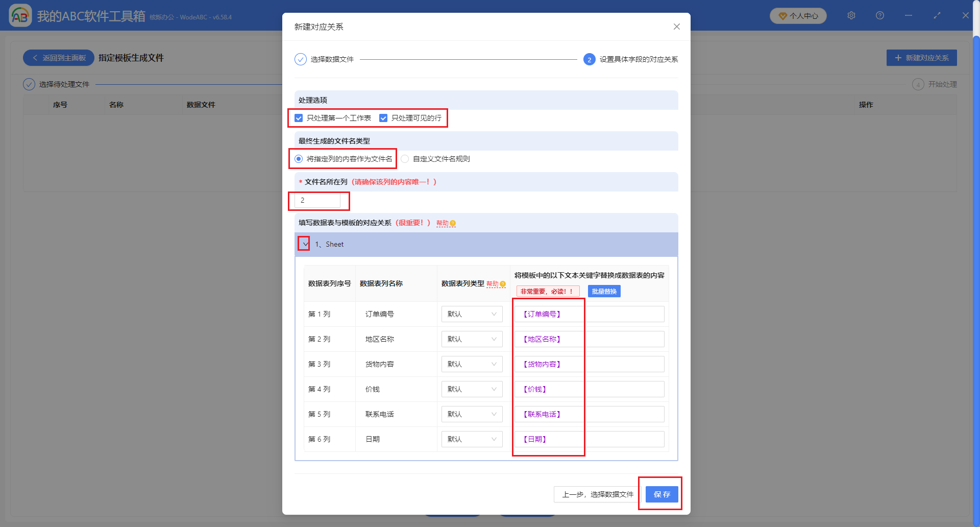Switch to 指定模板生成文件 page title

(x=132, y=58)
